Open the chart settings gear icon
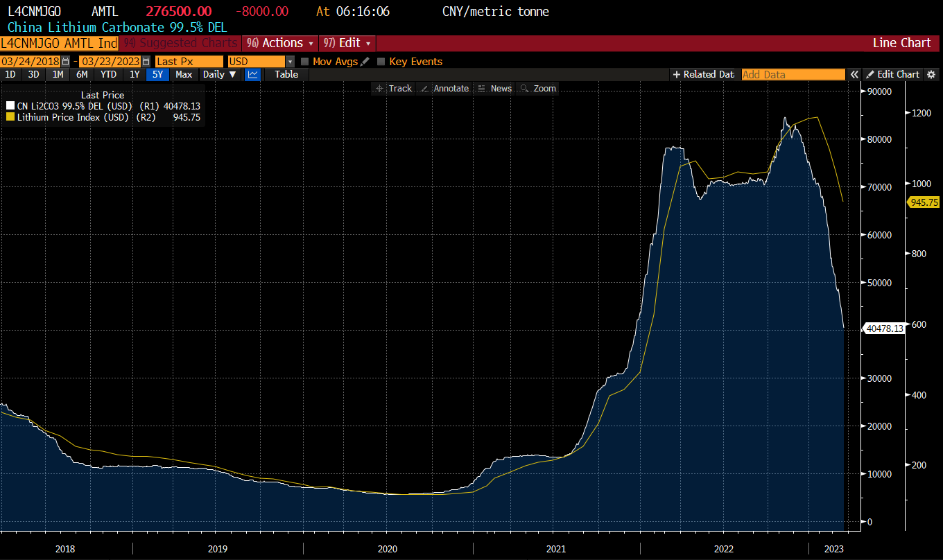 coord(931,74)
